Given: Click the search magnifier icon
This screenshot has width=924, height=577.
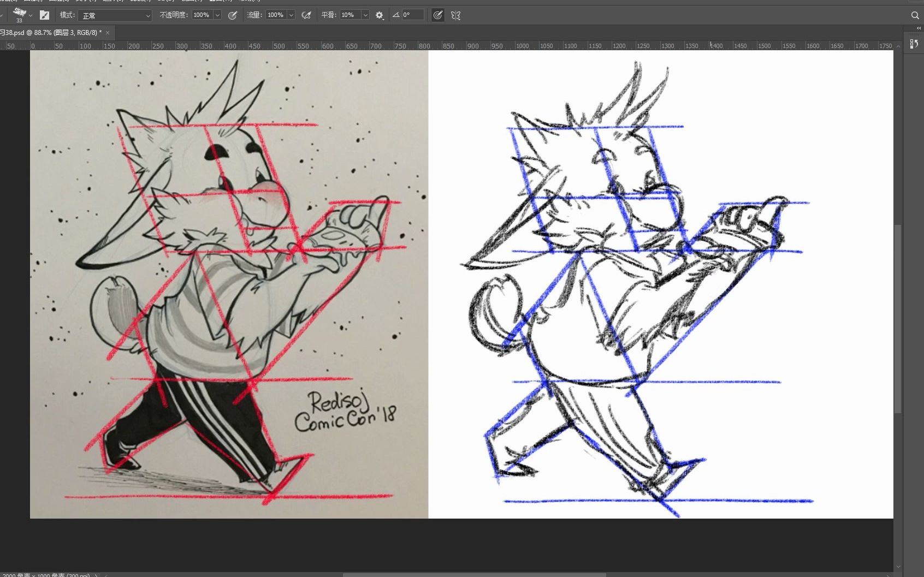Looking at the screenshot, I should [x=915, y=15].
